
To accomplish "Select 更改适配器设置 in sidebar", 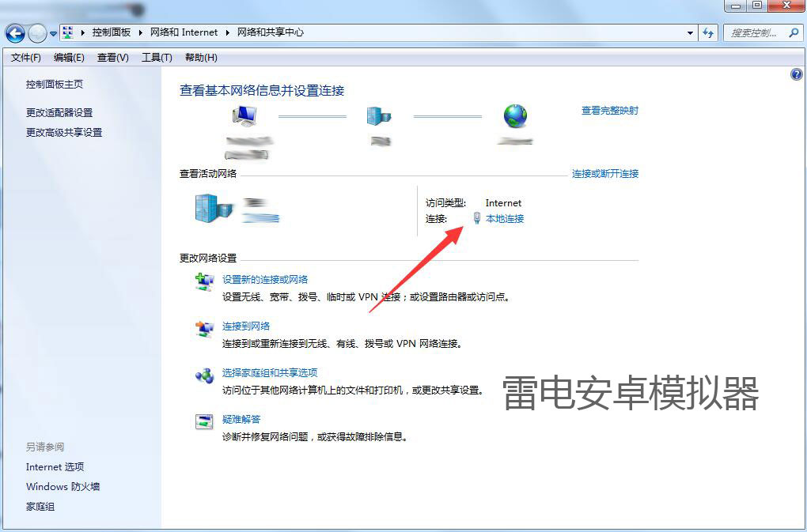I will 59,113.
